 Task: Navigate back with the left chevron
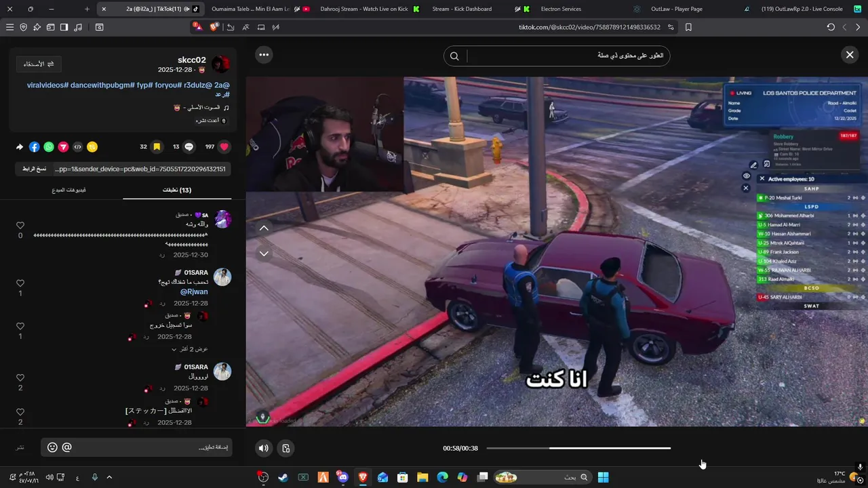click(844, 27)
